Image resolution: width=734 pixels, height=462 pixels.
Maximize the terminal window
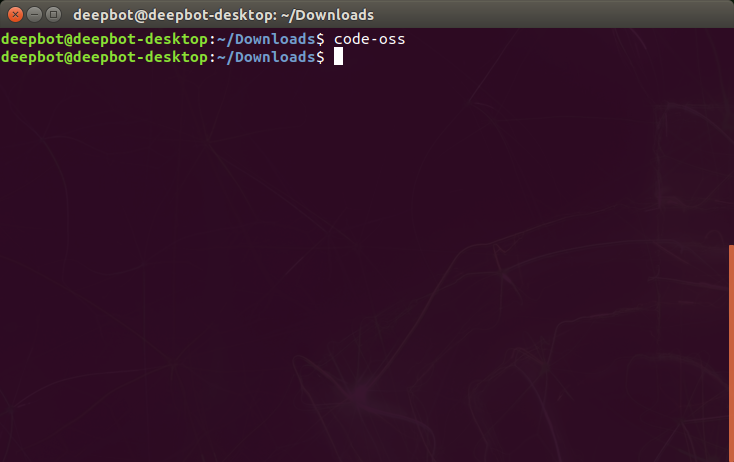coord(54,15)
